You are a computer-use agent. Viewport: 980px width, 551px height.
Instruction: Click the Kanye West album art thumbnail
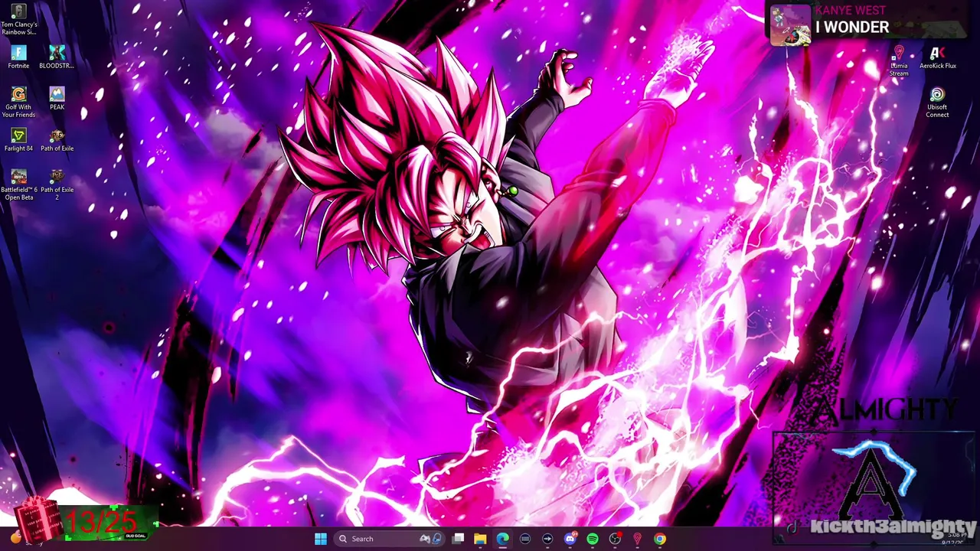(790, 24)
